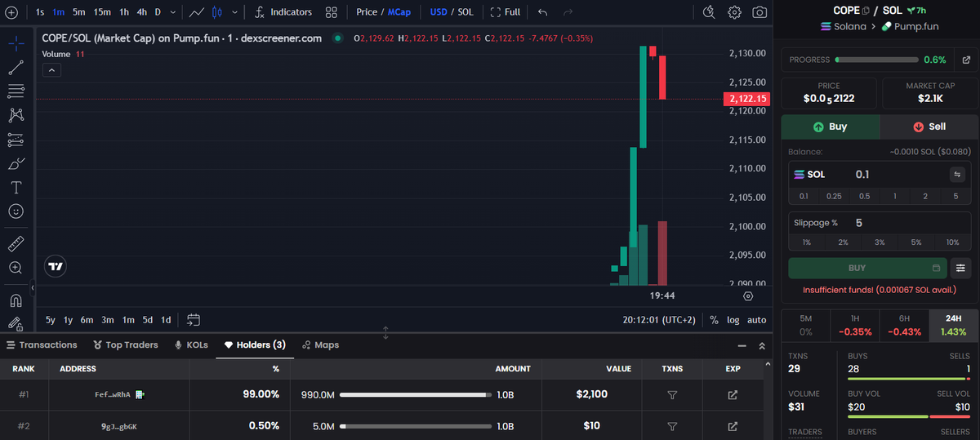Image resolution: width=980 pixels, height=440 pixels.
Task: Open the chart layout grid selector
Action: (331, 12)
